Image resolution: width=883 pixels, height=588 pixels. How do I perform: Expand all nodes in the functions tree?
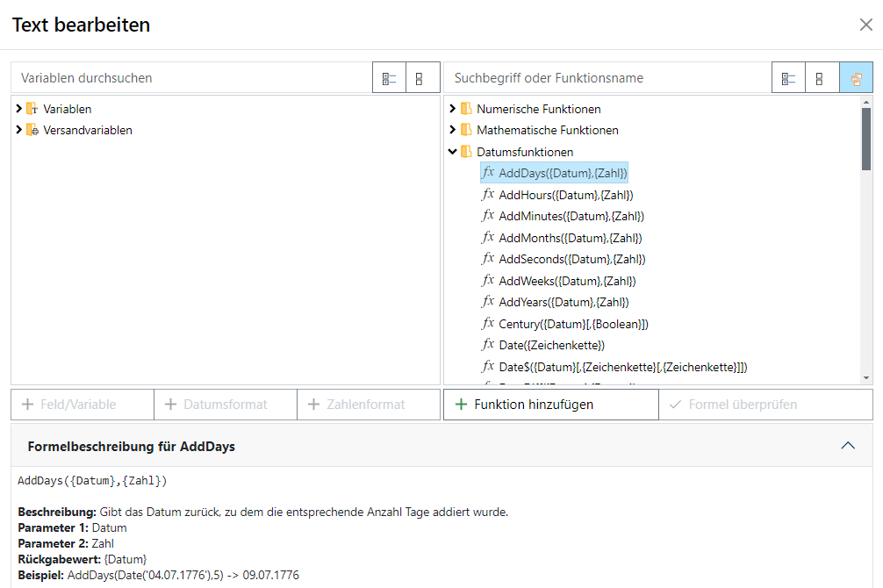click(x=788, y=78)
